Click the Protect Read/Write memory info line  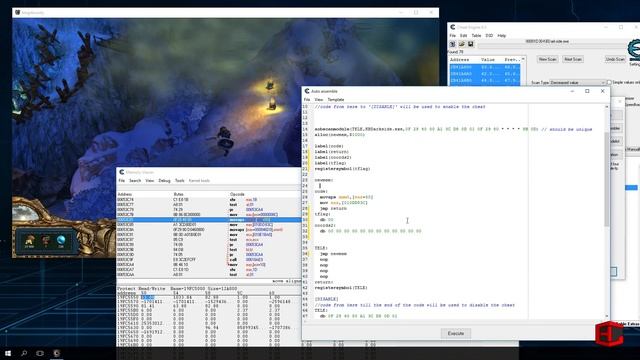pos(177,289)
